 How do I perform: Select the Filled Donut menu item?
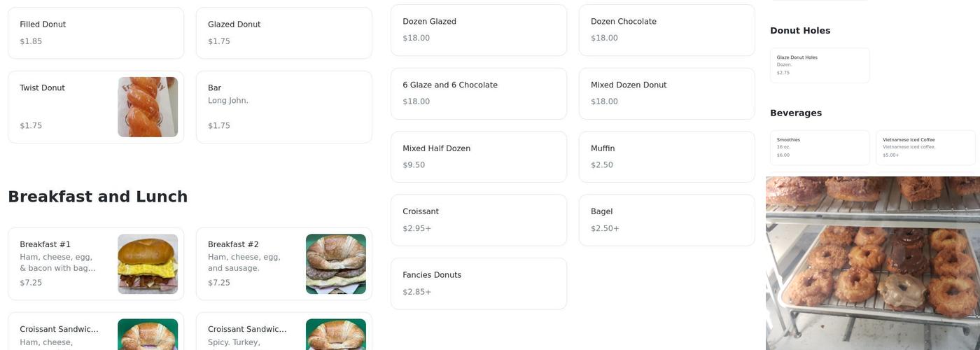coord(96,33)
